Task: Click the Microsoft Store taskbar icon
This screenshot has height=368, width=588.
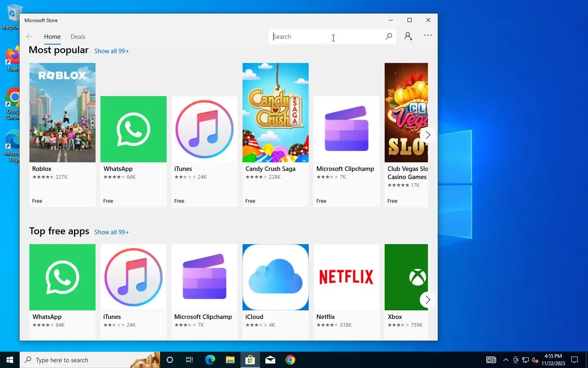Action: 250,360
